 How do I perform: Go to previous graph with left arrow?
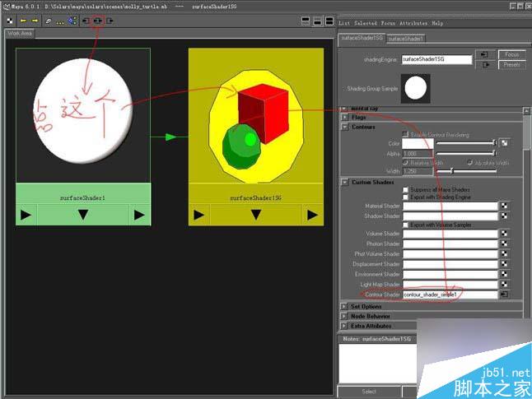[x=23, y=21]
